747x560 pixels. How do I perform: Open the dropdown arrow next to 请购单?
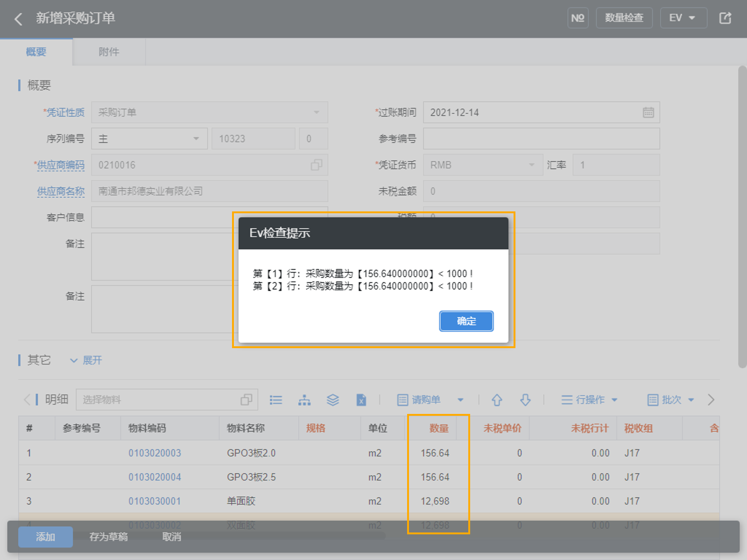click(x=460, y=400)
